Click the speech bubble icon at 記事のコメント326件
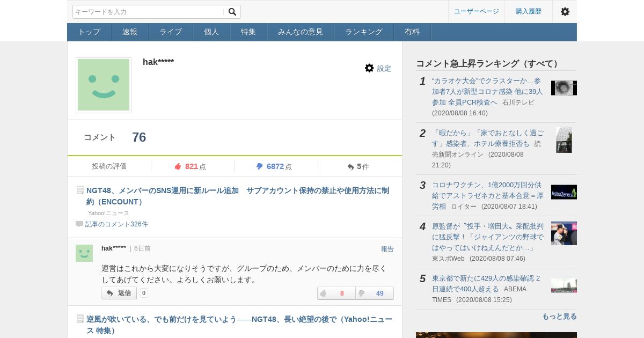Viewport: 644px width, 338px height. click(79, 224)
